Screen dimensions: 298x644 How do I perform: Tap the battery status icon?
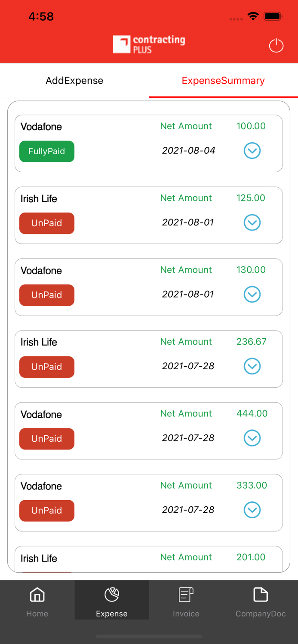273,16
